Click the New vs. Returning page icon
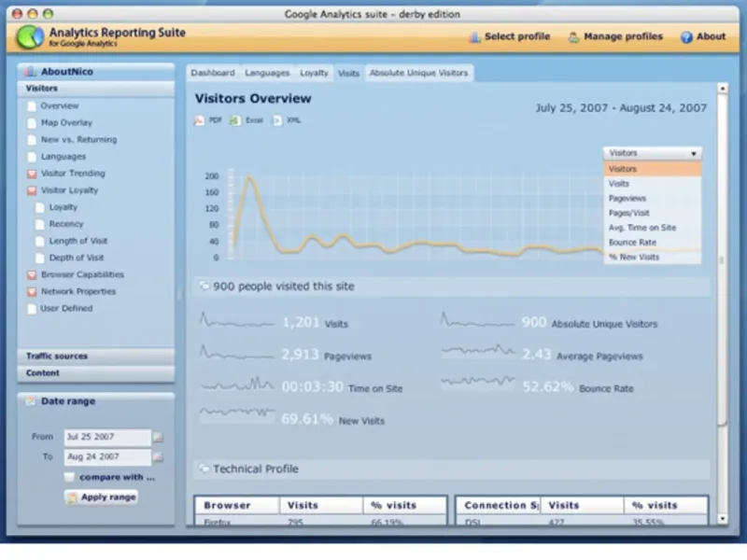Screen dimensions: 747x560 32,140
